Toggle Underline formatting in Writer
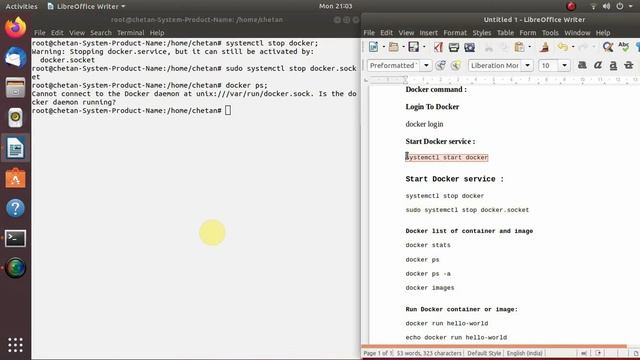The image size is (640, 360). point(613,65)
